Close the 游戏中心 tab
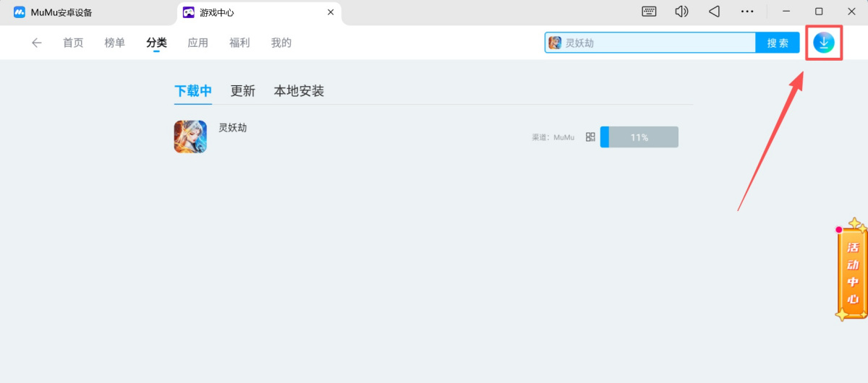The height and width of the screenshot is (383, 868). click(331, 12)
